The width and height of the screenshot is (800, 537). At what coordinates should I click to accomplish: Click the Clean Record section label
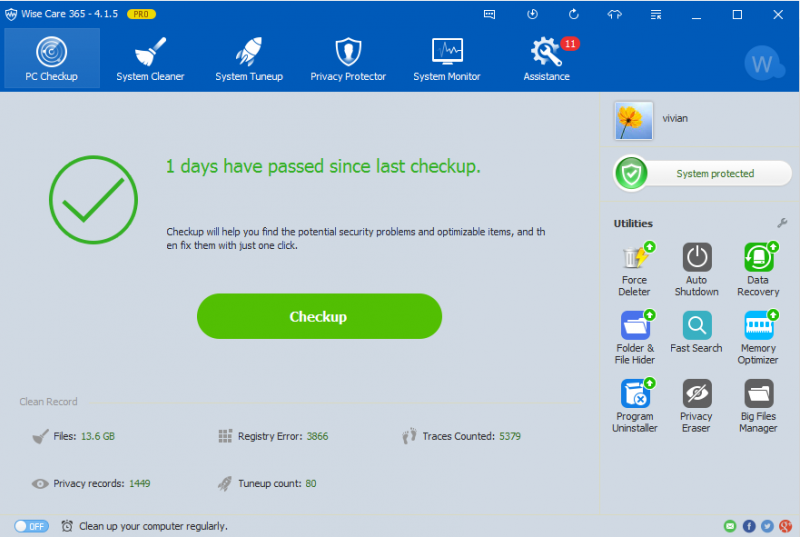(48, 401)
